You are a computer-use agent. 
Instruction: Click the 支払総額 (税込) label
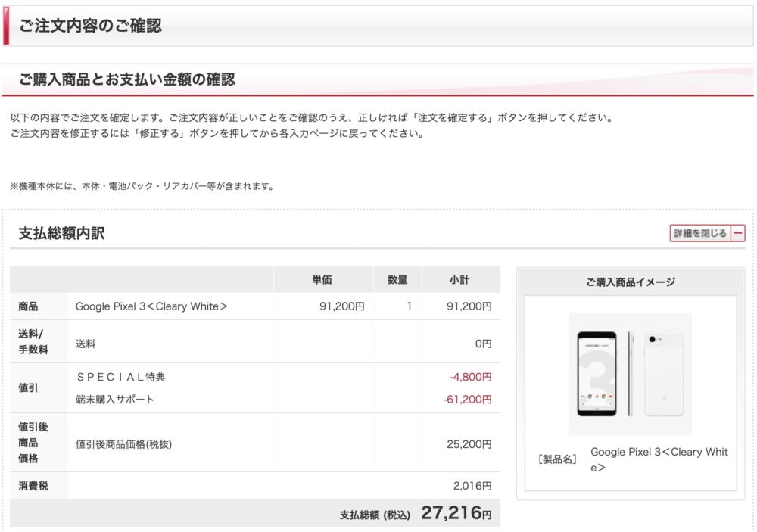(375, 515)
